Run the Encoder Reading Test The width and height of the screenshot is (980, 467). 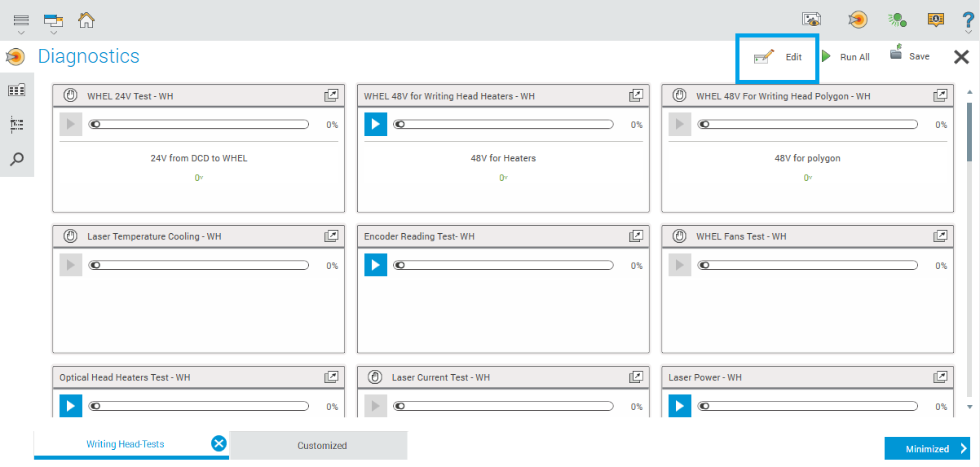[x=376, y=266]
